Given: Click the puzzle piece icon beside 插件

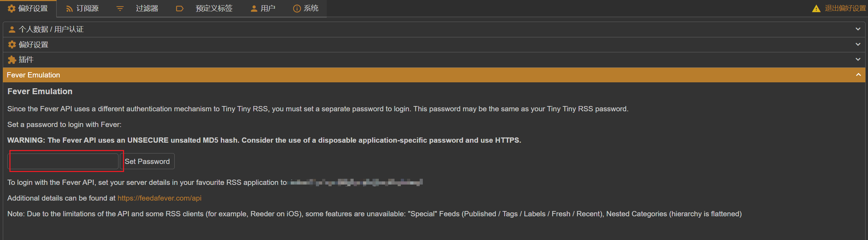Looking at the screenshot, I should pos(12,60).
